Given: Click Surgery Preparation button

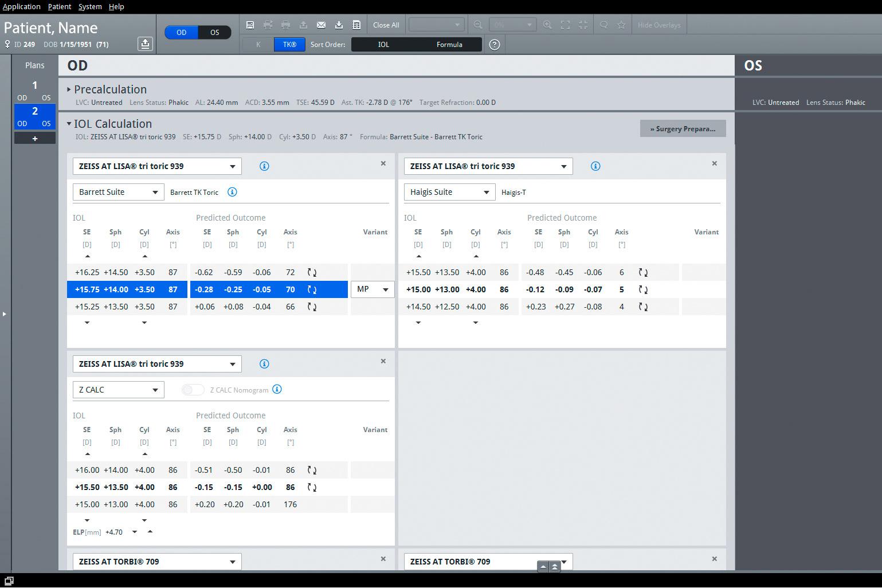Looking at the screenshot, I should [x=683, y=128].
